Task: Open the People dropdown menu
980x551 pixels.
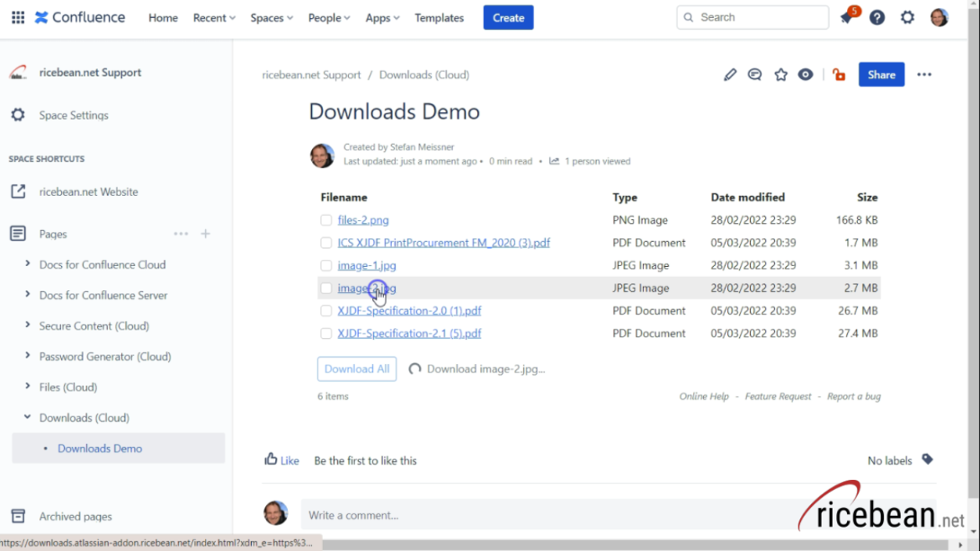Action: pyautogui.click(x=329, y=17)
